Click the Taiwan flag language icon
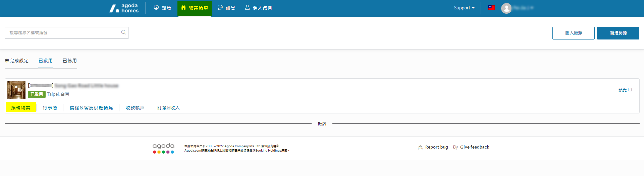Viewport: 644px width, 176px height. 491,8
